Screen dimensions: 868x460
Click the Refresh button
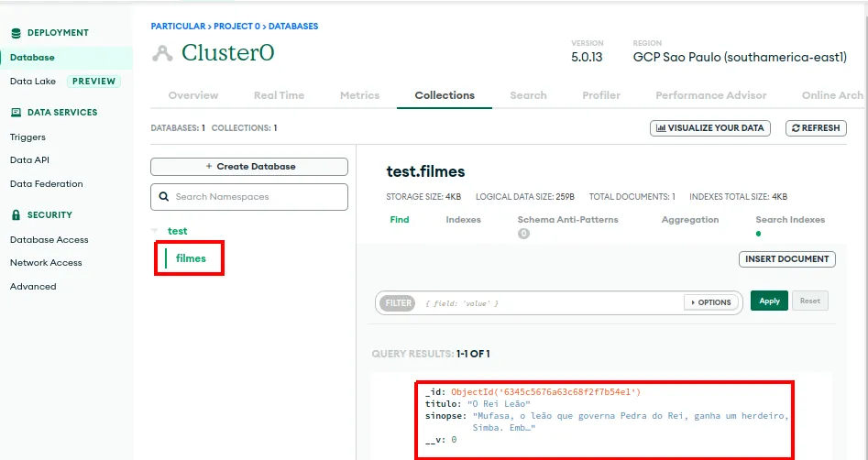816,128
